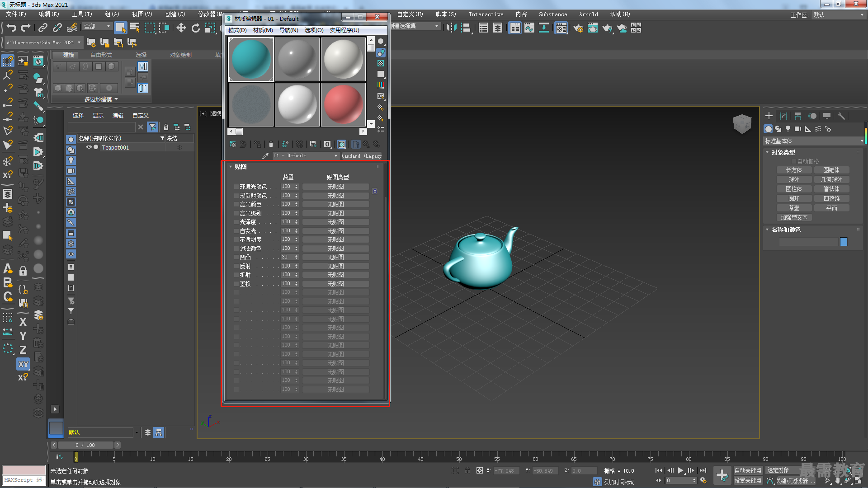Open the project path dropdown
The width and height of the screenshot is (868, 488).
43,42
